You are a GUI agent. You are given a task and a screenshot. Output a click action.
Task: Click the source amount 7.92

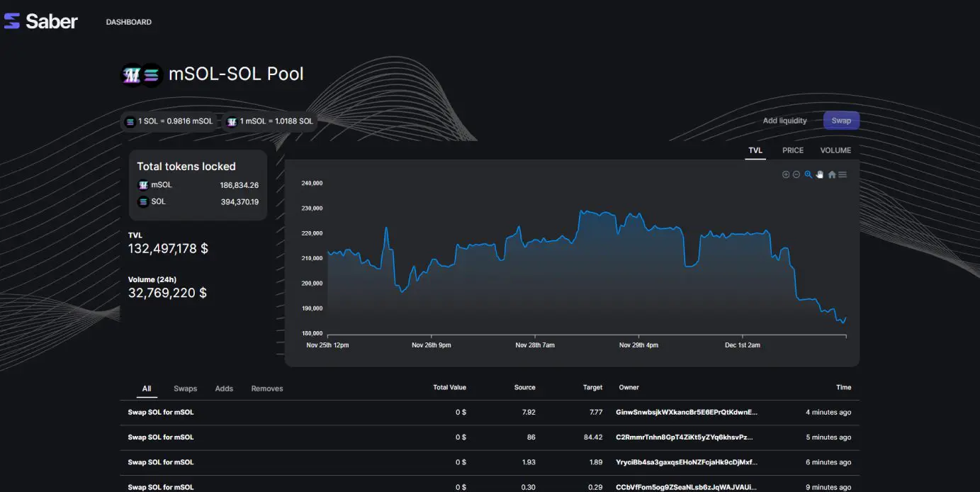(x=527, y=413)
